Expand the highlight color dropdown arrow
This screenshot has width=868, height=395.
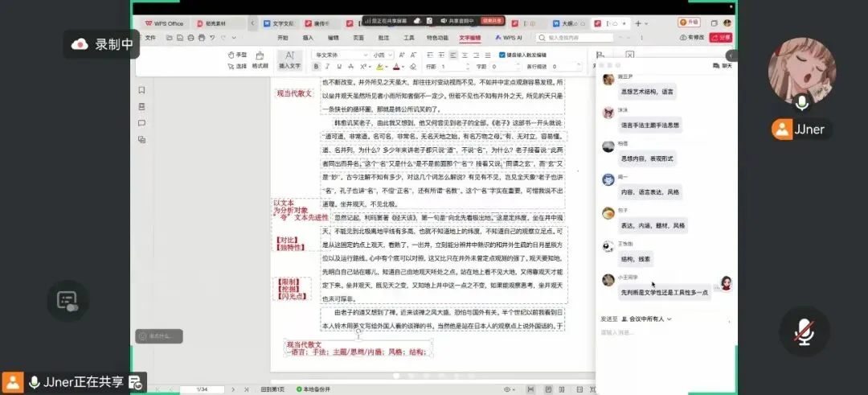387,67
